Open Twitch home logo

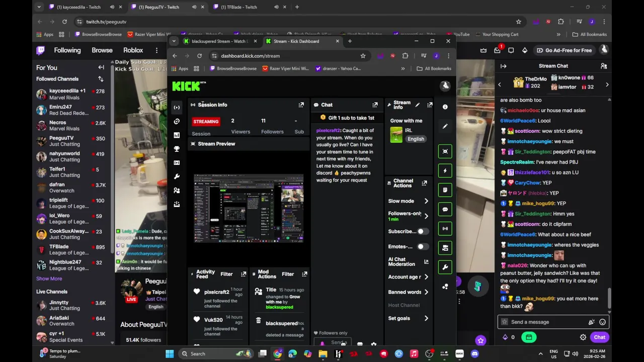click(41, 50)
